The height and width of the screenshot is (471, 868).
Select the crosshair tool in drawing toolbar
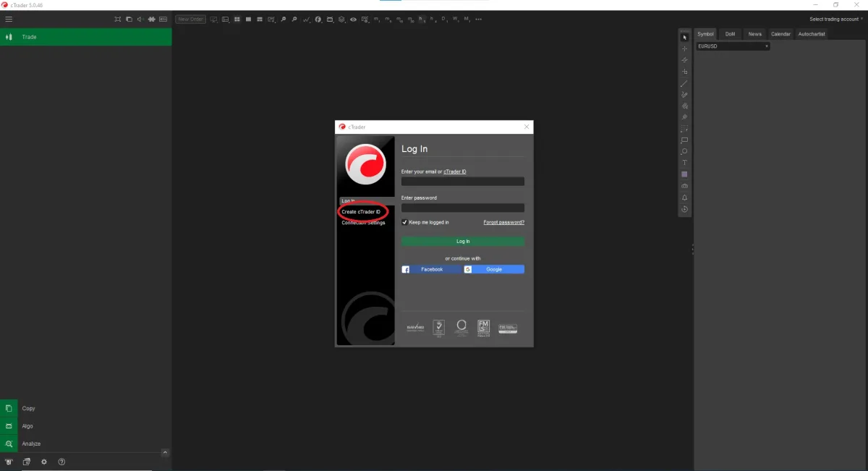pos(685,48)
